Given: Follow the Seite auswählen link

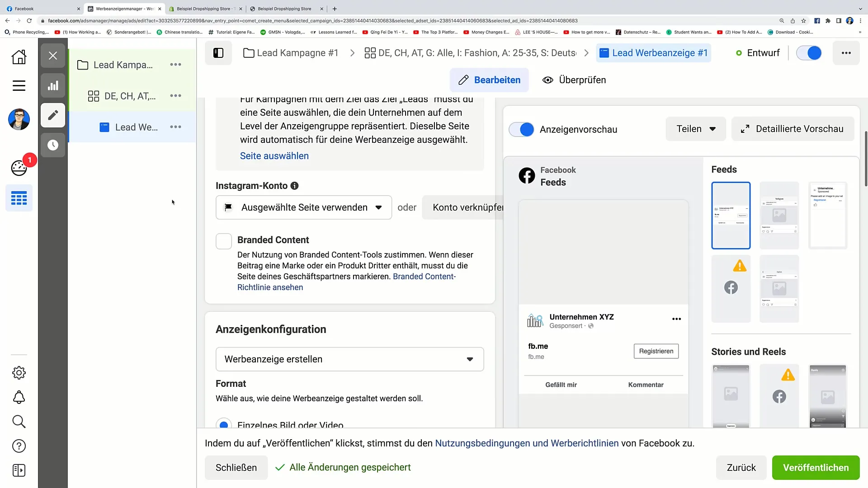Looking at the screenshot, I should [x=274, y=156].
